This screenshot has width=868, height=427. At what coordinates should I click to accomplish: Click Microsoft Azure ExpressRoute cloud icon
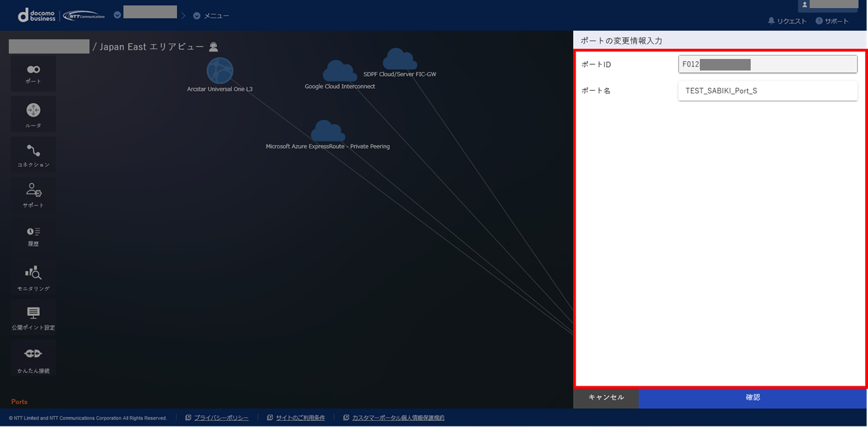328,131
